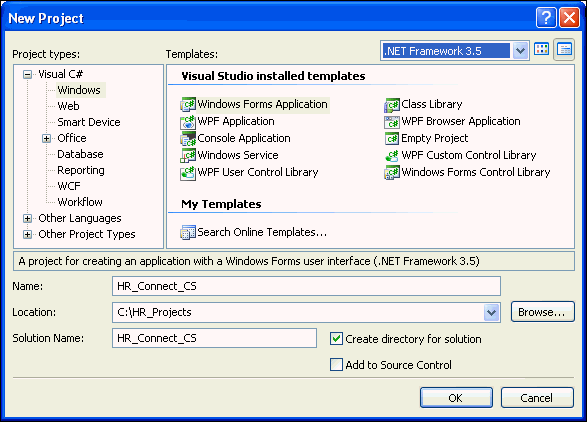587x422 pixels.
Task: Choose the Class Library template icon
Action: (x=392, y=104)
